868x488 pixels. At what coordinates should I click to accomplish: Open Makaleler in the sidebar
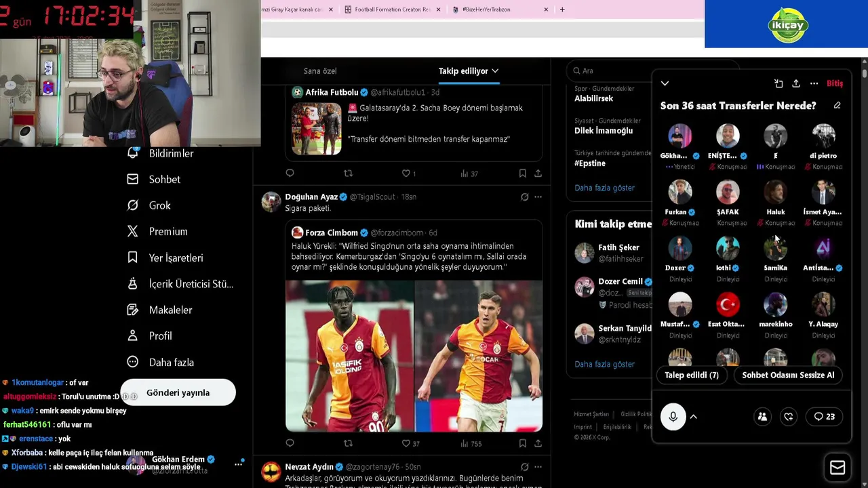160,310
